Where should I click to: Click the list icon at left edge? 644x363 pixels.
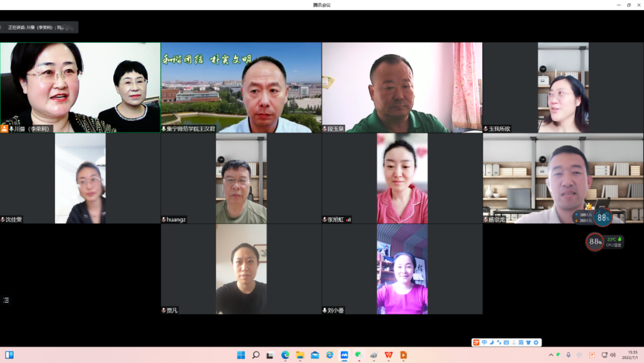[7, 300]
